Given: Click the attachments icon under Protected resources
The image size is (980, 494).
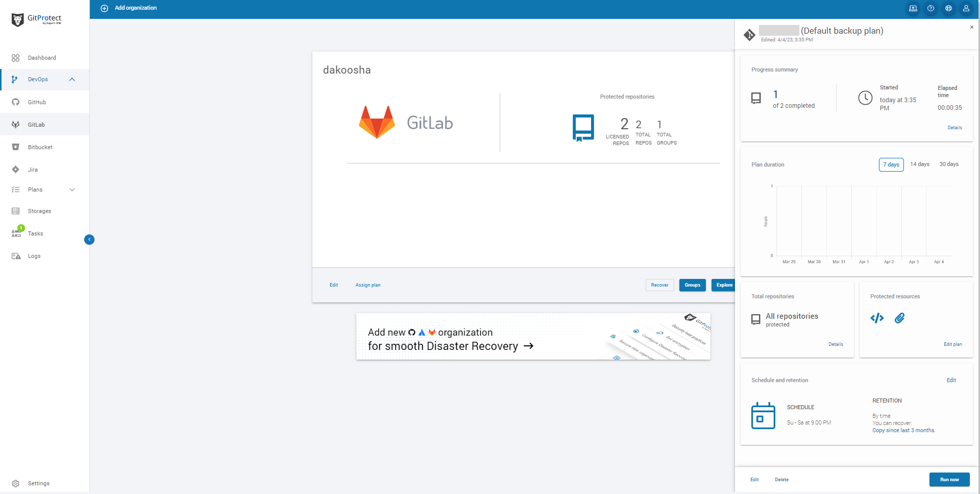Looking at the screenshot, I should [900, 318].
